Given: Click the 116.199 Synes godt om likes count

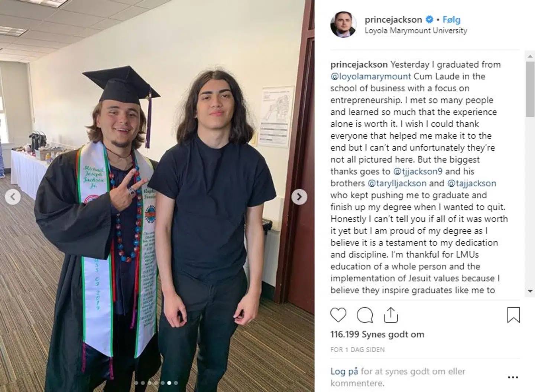Looking at the screenshot, I should (377, 334).
